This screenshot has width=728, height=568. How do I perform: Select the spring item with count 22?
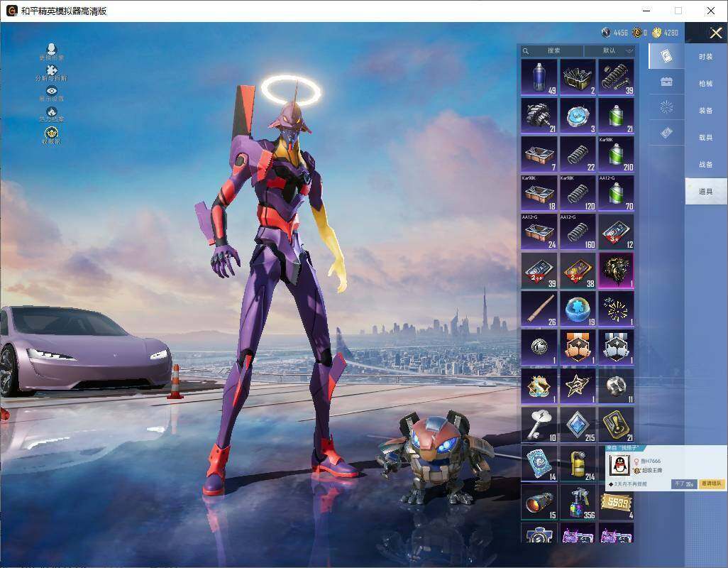tap(578, 154)
